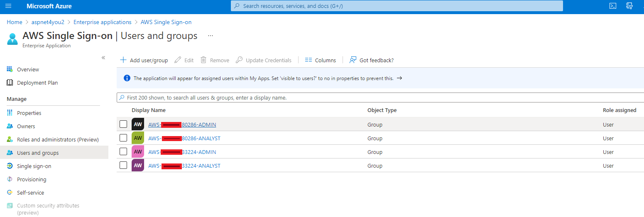Sort by the Object Type column header
The image size is (644, 217).
382,110
